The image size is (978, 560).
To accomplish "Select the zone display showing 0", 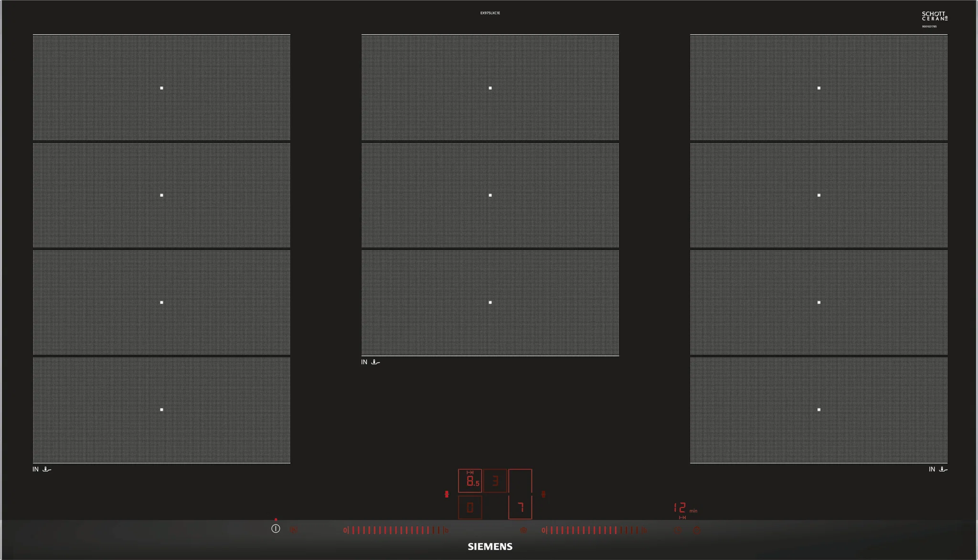I will click(470, 507).
